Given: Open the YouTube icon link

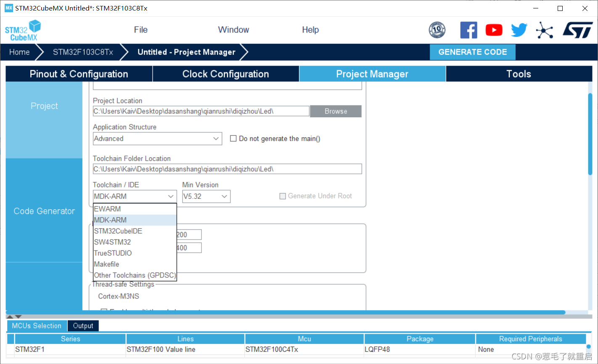Looking at the screenshot, I should (494, 30).
